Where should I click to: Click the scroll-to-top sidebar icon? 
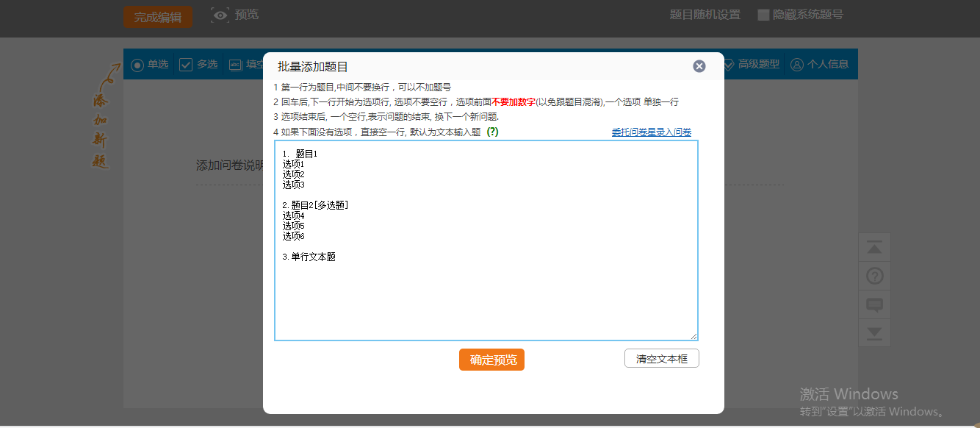pos(874,248)
